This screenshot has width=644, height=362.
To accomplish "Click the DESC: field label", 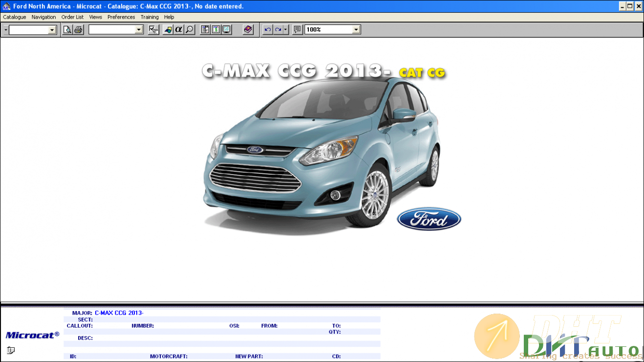I will click(x=85, y=338).
